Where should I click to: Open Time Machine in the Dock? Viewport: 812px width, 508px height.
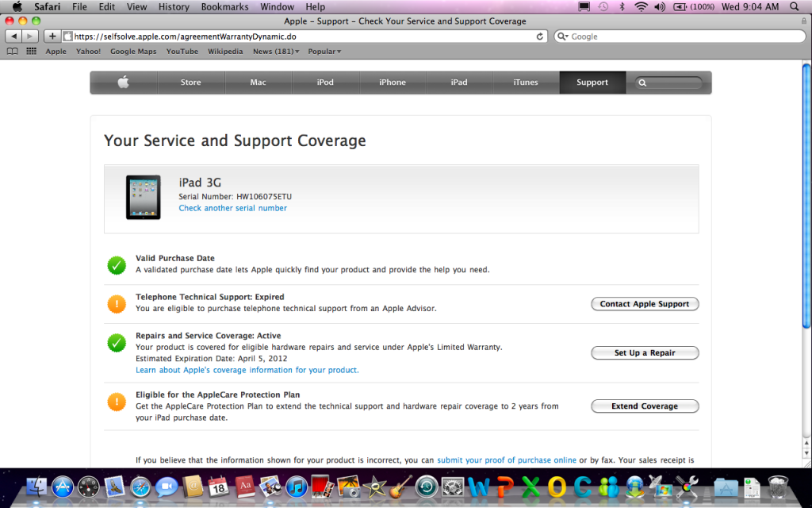[x=427, y=487]
